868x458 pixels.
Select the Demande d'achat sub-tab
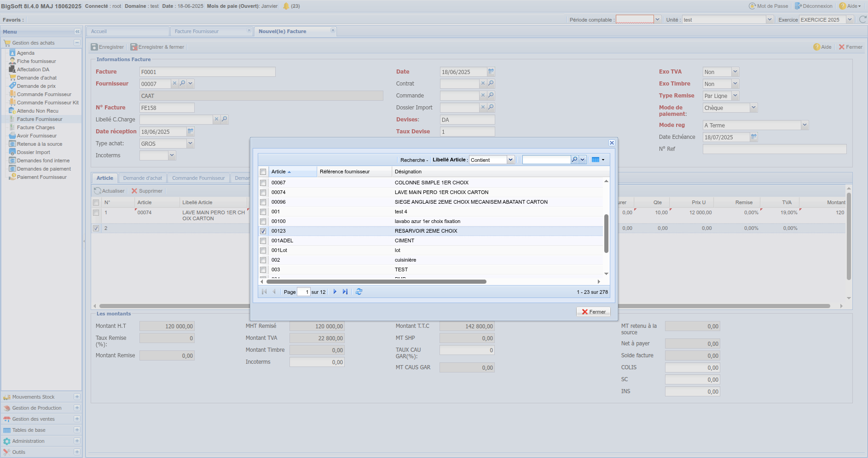[x=143, y=178]
